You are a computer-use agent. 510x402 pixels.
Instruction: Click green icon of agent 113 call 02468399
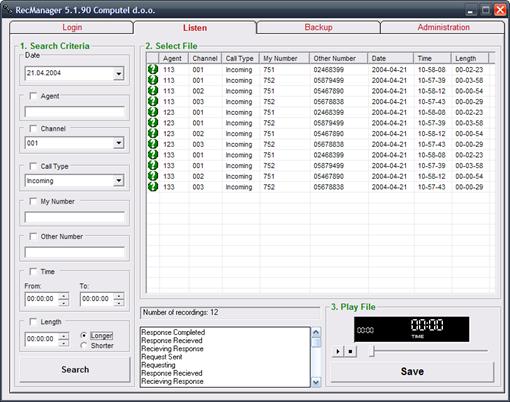pos(153,69)
